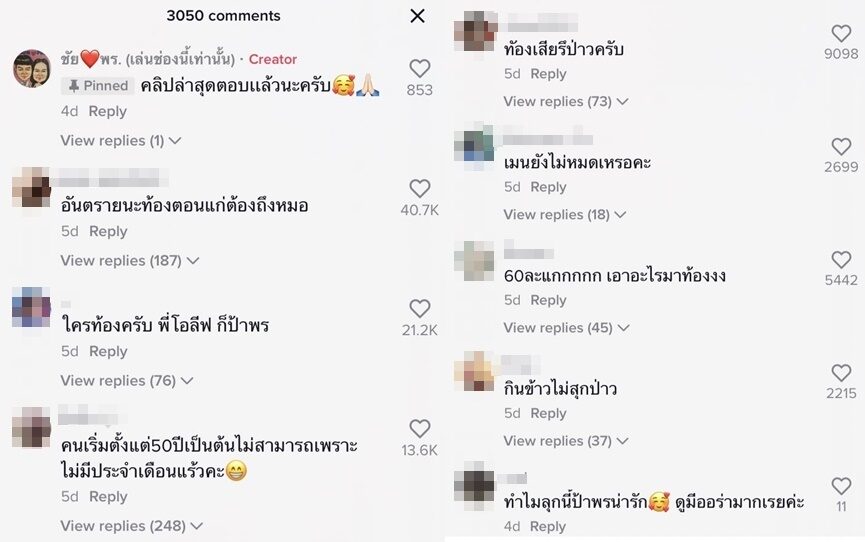Like the pinned creator comment with 853 likes

click(x=420, y=68)
